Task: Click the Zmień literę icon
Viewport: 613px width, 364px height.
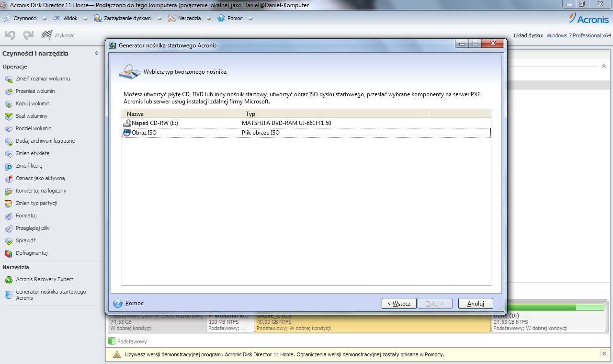Action: pos(8,166)
